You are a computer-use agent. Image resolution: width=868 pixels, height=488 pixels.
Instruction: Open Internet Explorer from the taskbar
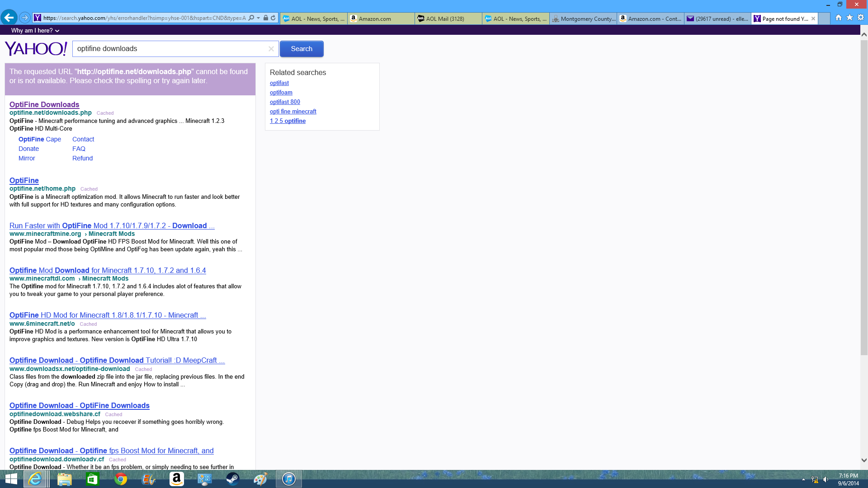click(35, 479)
